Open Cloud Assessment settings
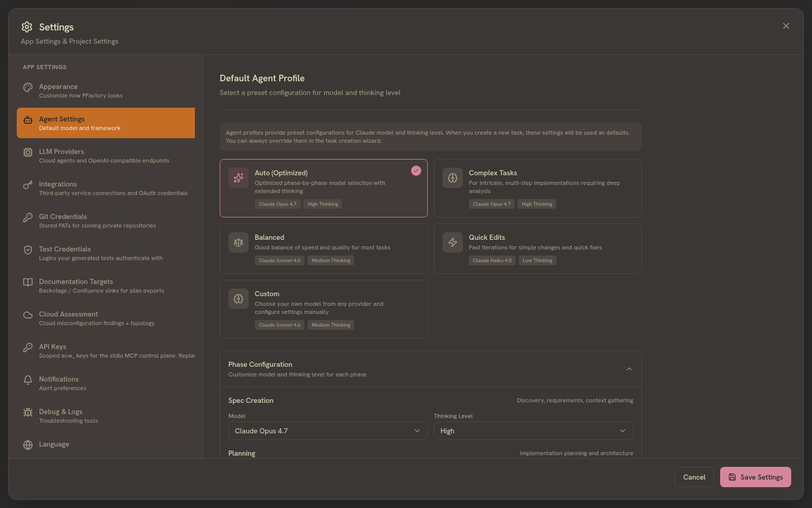812x508 pixels. pyautogui.click(x=106, y=318)
